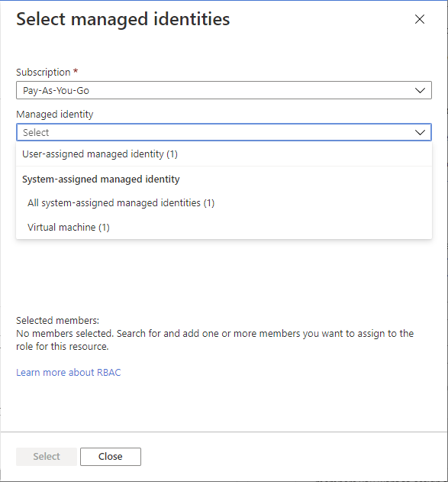Collapse the Managed identity dropdown
This screenshot has width=448, height=482.
point(224,132)
